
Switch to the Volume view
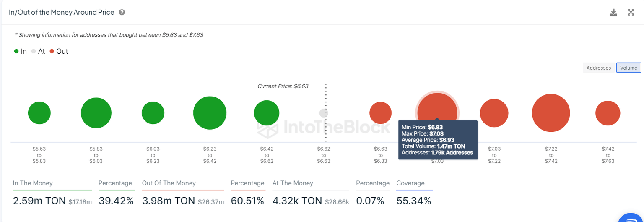tap(628, 68)
